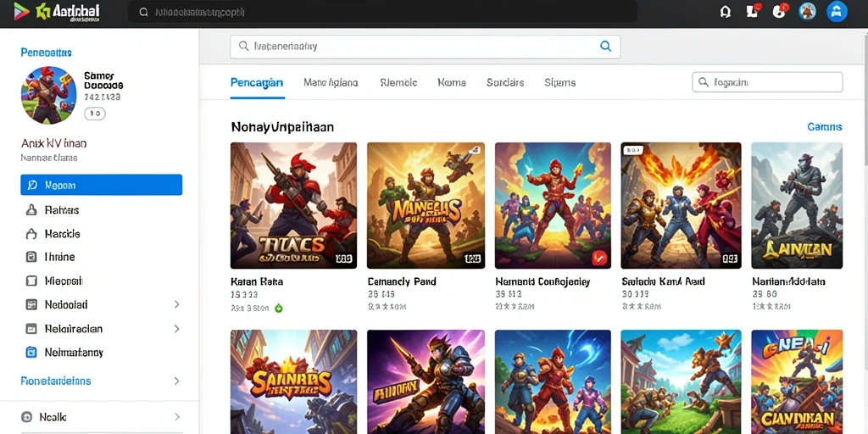Expand the Fionetardeians section chevron
The image size is (868, 434).
(x=176, y=381)
